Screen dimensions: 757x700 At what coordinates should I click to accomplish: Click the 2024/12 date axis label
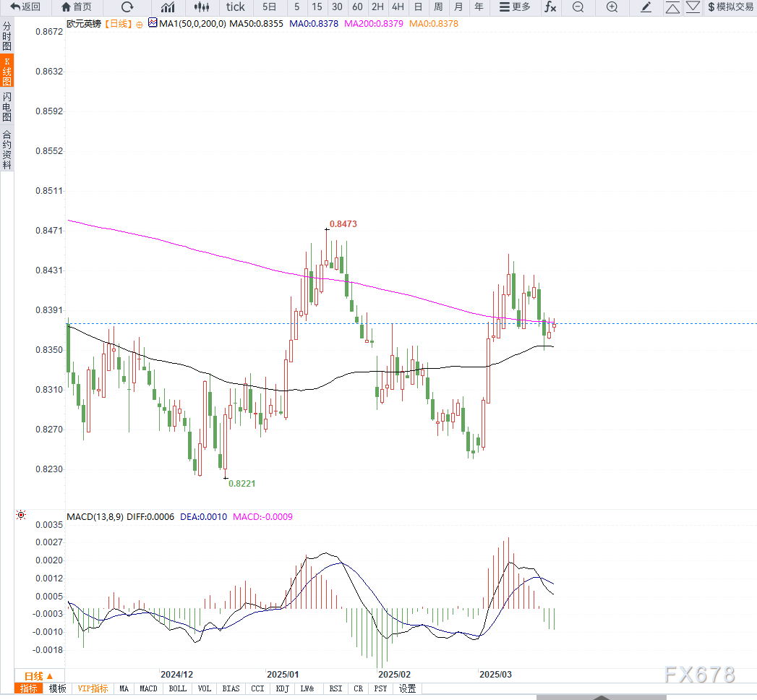tap(176, 675)
